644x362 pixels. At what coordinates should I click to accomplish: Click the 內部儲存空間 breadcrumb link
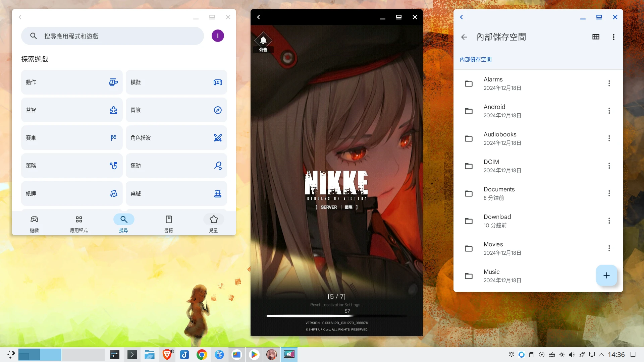point(475,59)
